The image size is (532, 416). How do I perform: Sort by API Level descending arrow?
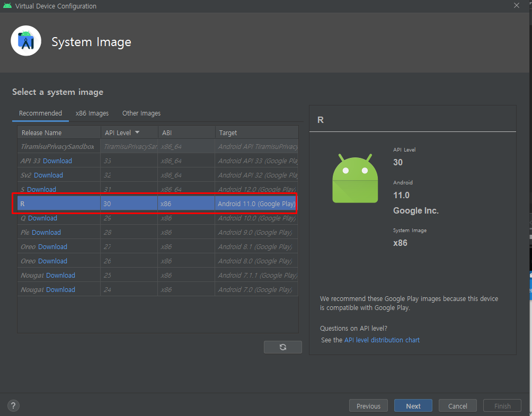[137, 132]
